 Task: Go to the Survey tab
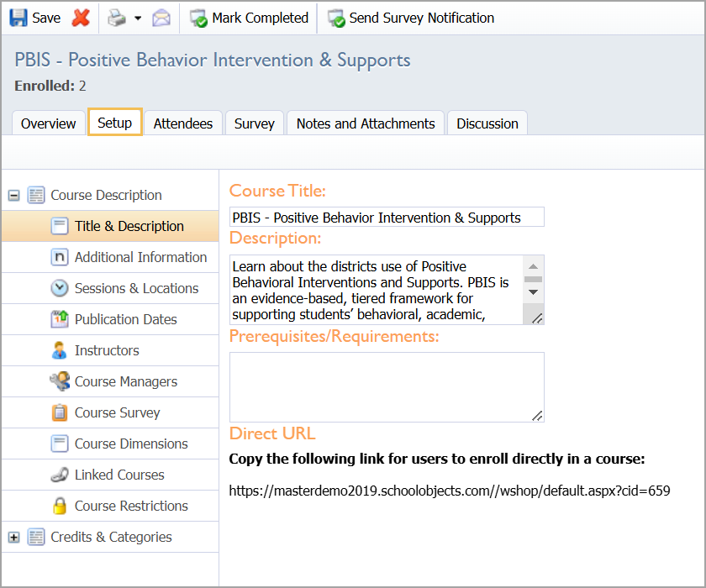click(255, 123)
